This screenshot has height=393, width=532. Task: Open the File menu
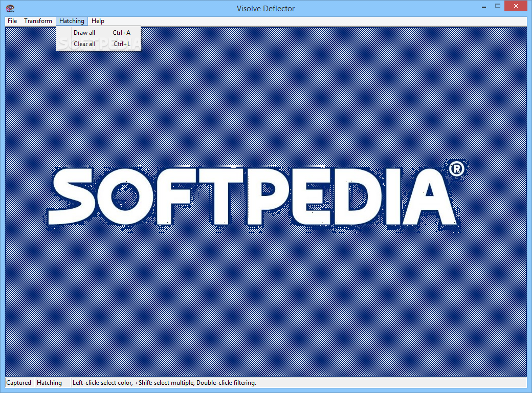click(12, 21)
